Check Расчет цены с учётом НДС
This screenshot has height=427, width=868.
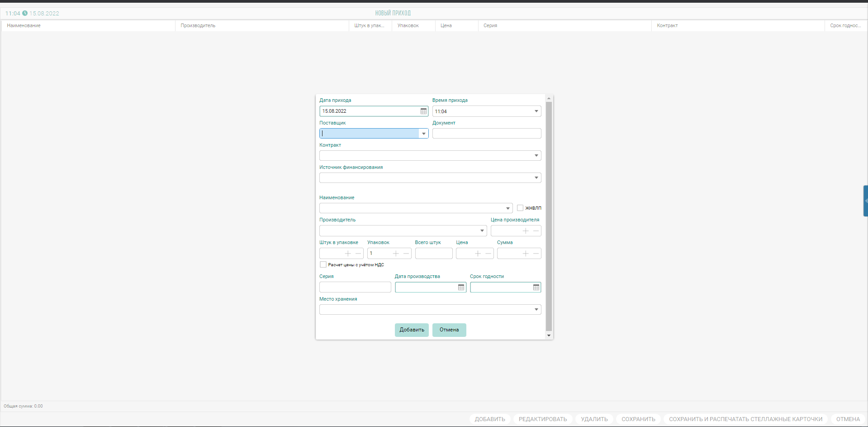[x=323, y=264]
